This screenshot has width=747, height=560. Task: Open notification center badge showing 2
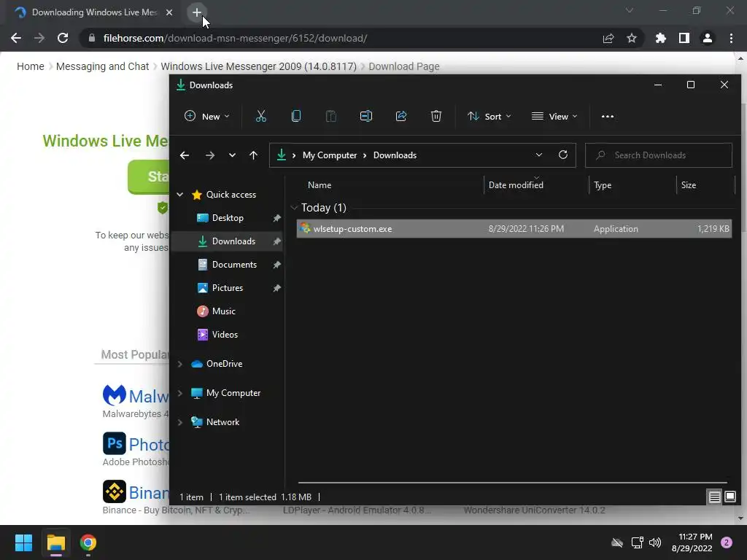point(727,542)
